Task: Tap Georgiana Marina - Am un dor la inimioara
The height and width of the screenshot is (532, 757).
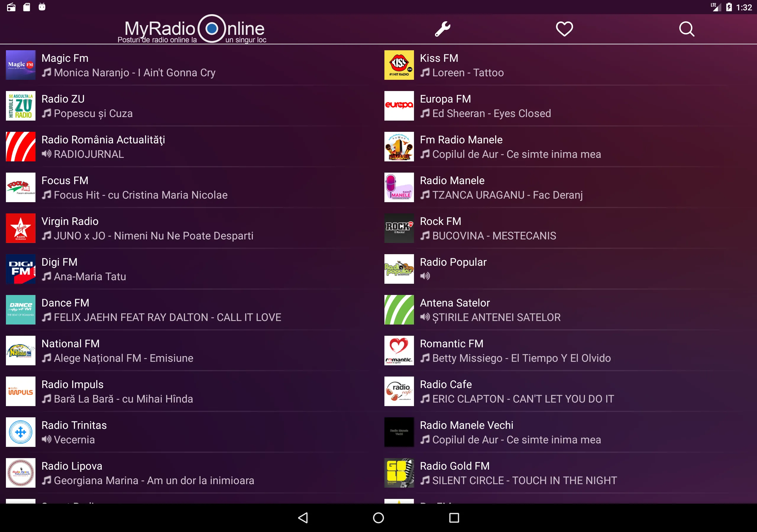Action: tap(154, 481)
